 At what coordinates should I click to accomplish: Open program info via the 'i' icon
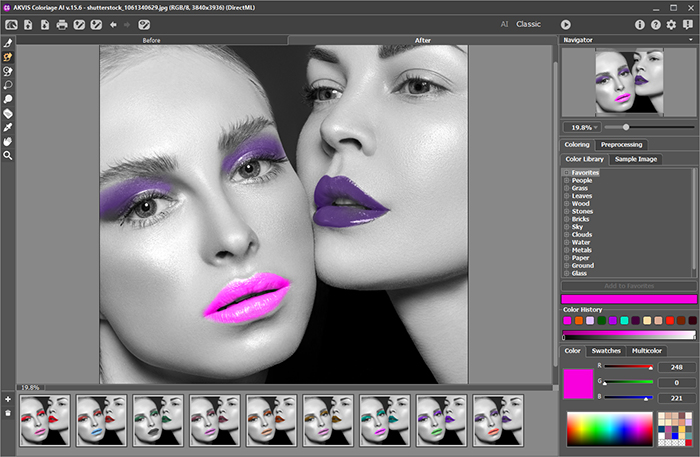point(640,24)
